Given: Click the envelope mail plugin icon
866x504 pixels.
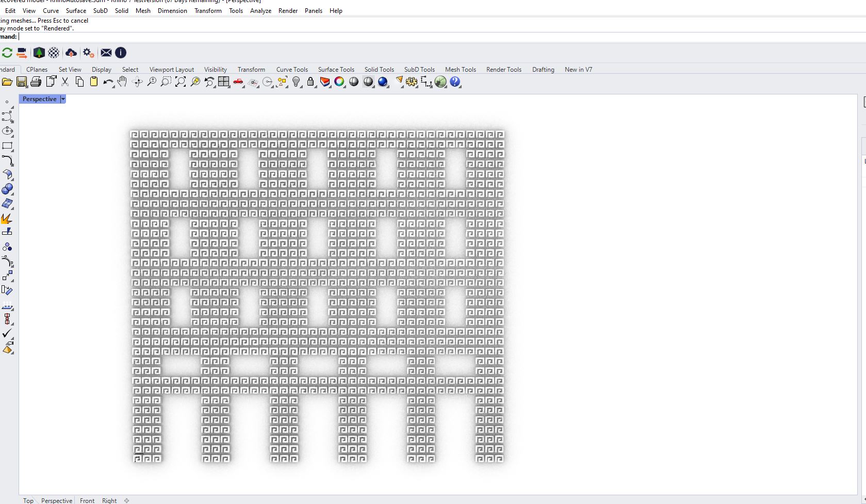Looking at the screenshot, I should 106,53.
